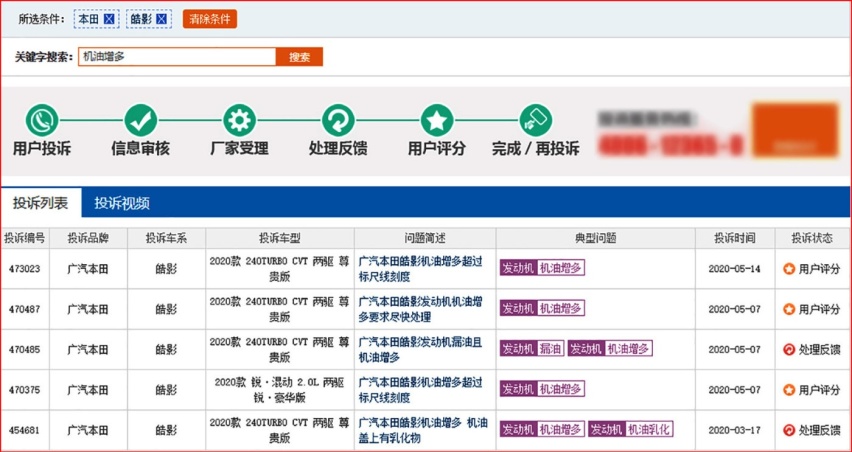The width and height of the screenshot is (852, 452).
Task: Click the 处理反馈 status icon for complaint 454681
Action: pyautogui.click(x=789, y=430)
